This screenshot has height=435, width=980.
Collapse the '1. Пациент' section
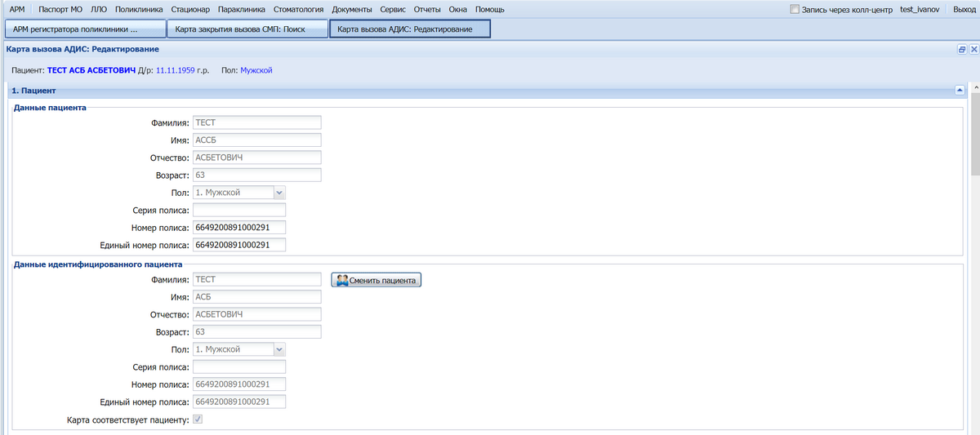960,90
